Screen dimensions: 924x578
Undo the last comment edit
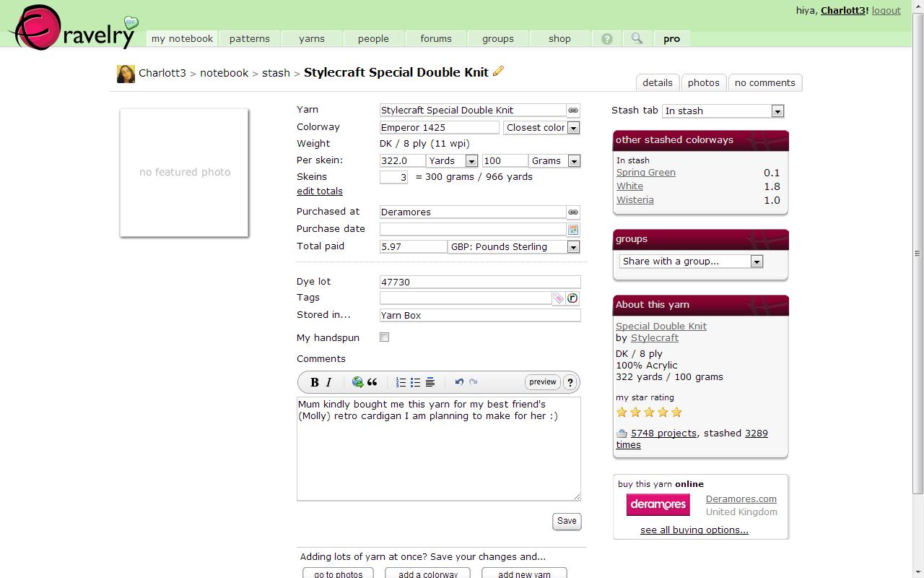459,382
